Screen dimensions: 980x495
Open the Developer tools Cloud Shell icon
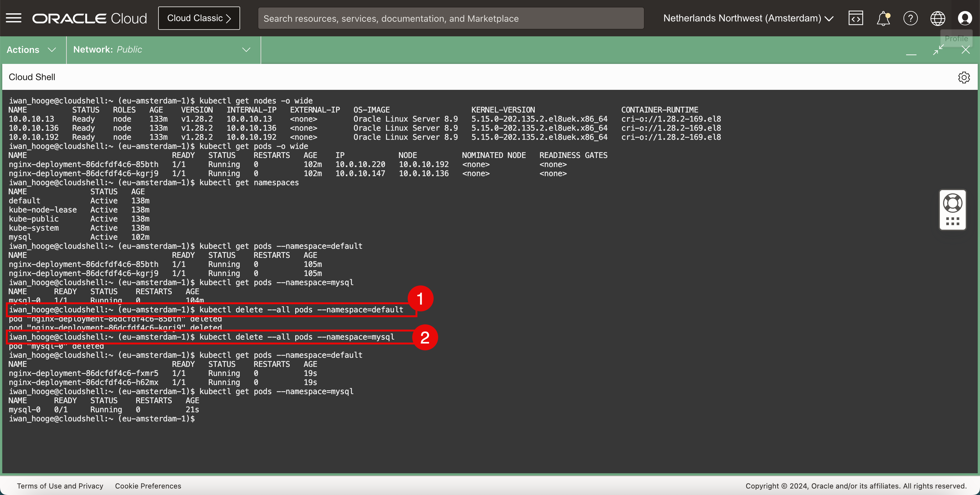click(856, 18)
